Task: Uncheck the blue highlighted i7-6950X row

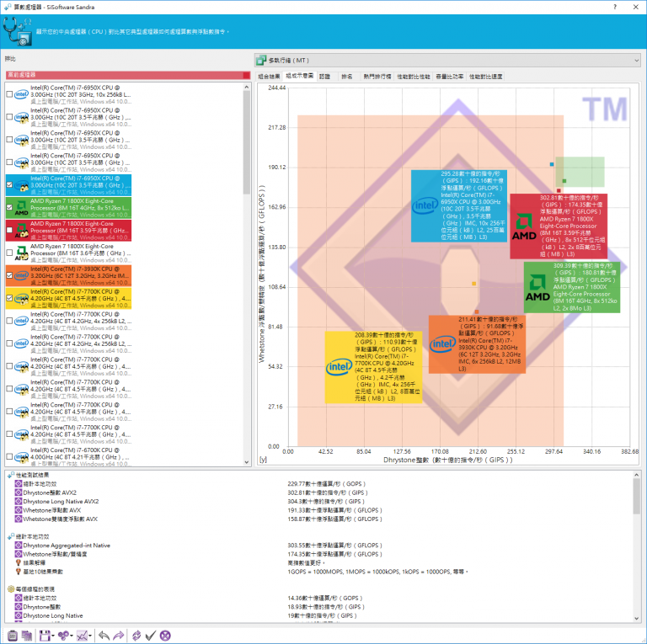Action: tap(9, 184)
